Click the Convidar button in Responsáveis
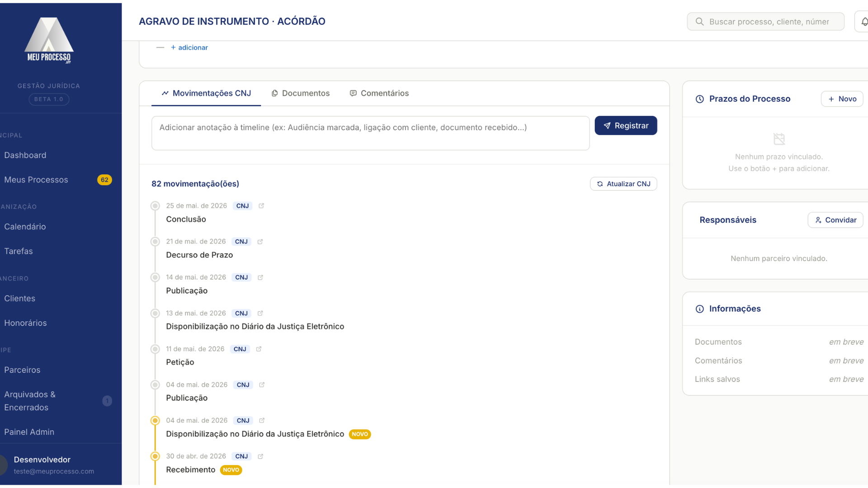 (835, 220)
